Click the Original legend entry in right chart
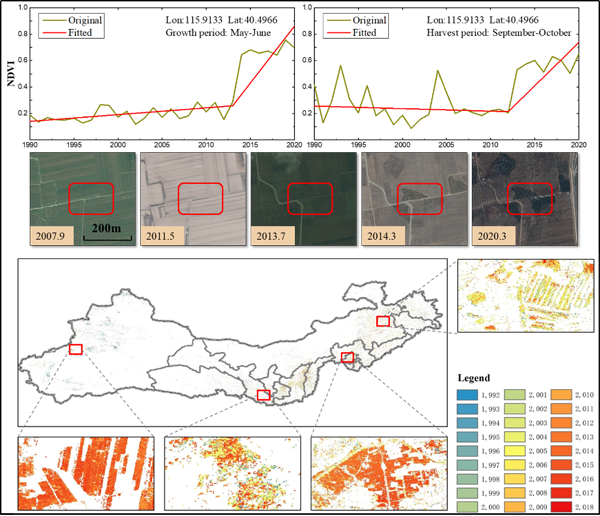This screenshot has width=600, height=516. 367,18
